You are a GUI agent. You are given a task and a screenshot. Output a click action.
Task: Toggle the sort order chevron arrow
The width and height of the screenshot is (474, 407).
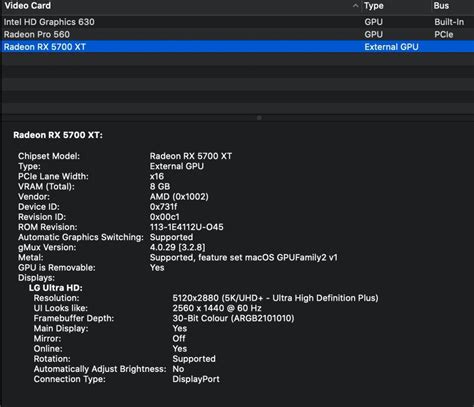pyautogui.click(x=356, y=6)
